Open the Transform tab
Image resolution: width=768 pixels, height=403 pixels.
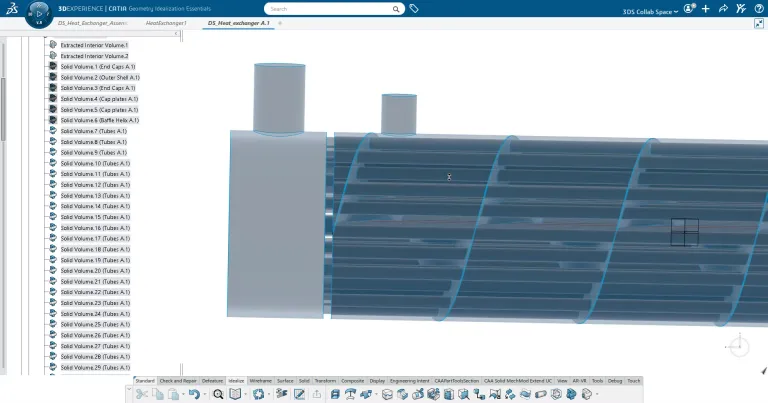tap(325, 380)
